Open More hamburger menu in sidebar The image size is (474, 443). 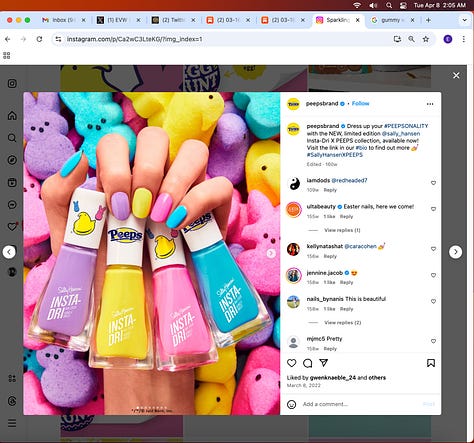tap(12, 423)
